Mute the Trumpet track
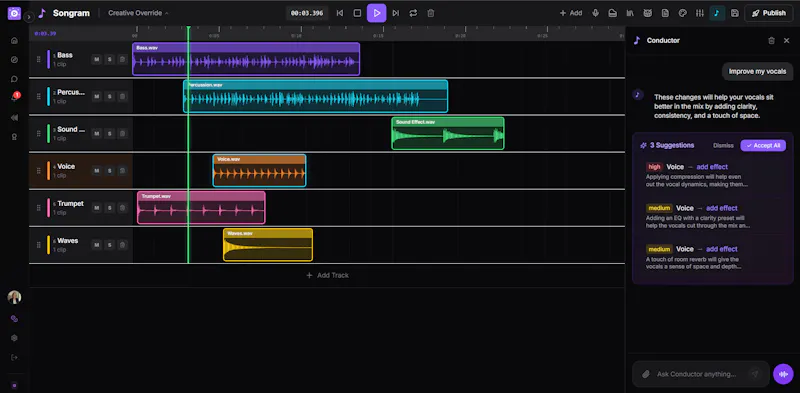 pyautogui.click(x=96, y=208)
